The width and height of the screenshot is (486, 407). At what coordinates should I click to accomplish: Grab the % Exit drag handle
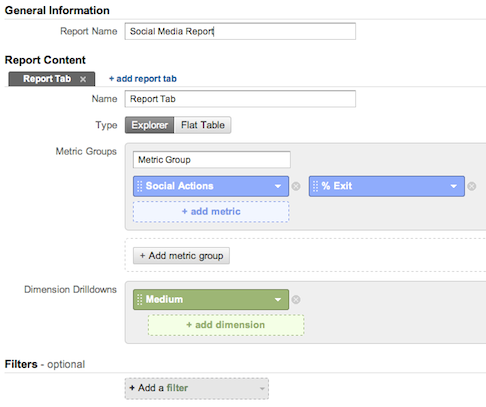315,186
